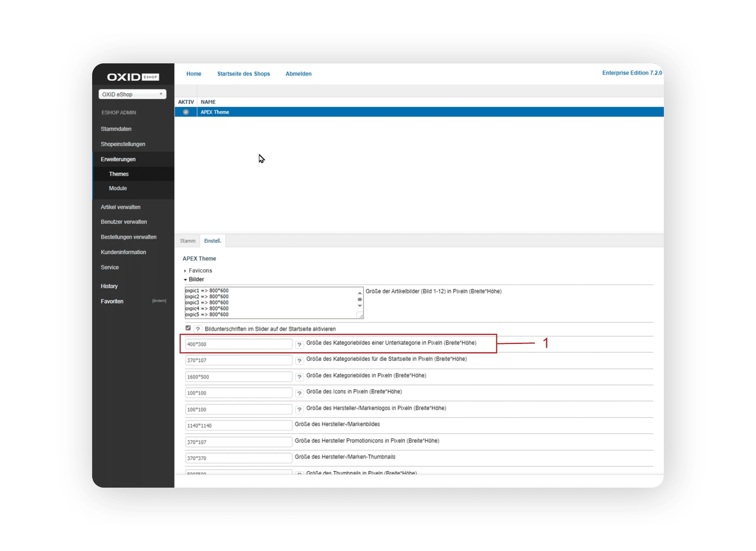Viewport: 756px width, 551px height.
Task: Open the Stammdaten menu
Action: 116,129
